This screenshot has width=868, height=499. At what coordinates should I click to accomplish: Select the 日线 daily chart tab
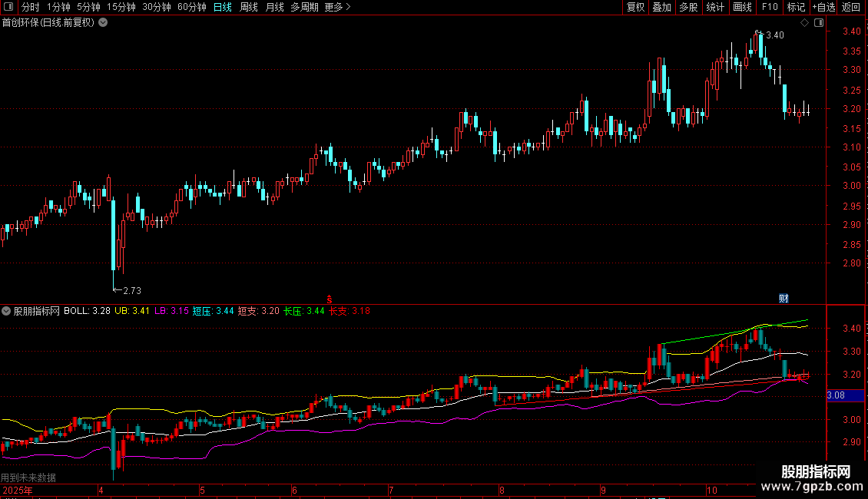pos(223,7)
